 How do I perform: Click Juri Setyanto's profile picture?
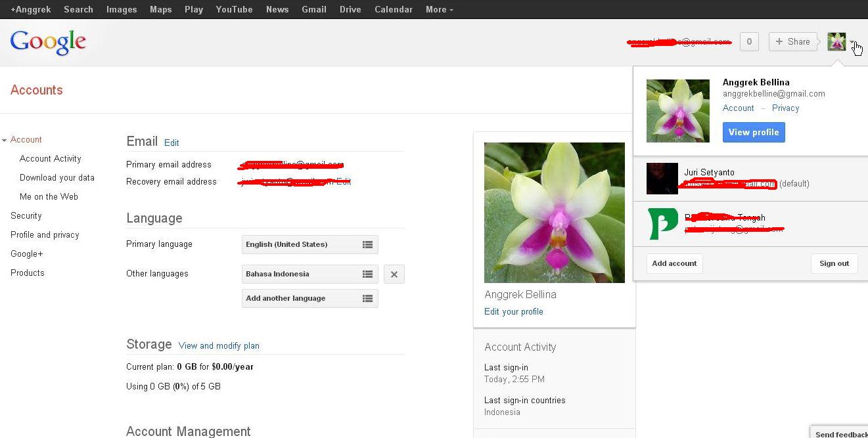tap(662, 178)
